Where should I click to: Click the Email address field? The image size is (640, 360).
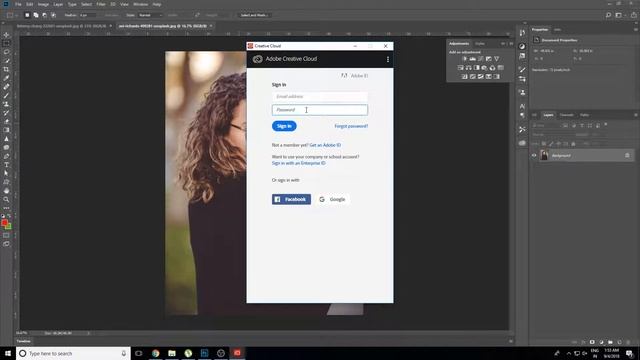(320, 97)
